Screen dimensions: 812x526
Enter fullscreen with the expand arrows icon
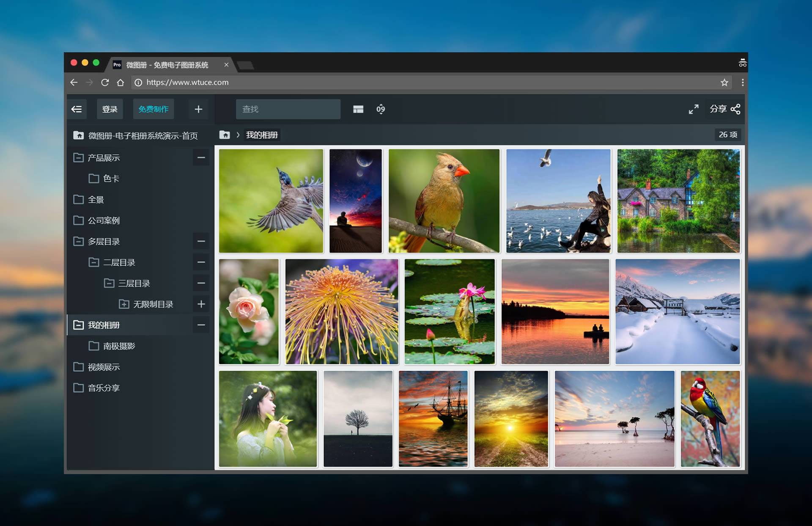(x=694, y=109)
